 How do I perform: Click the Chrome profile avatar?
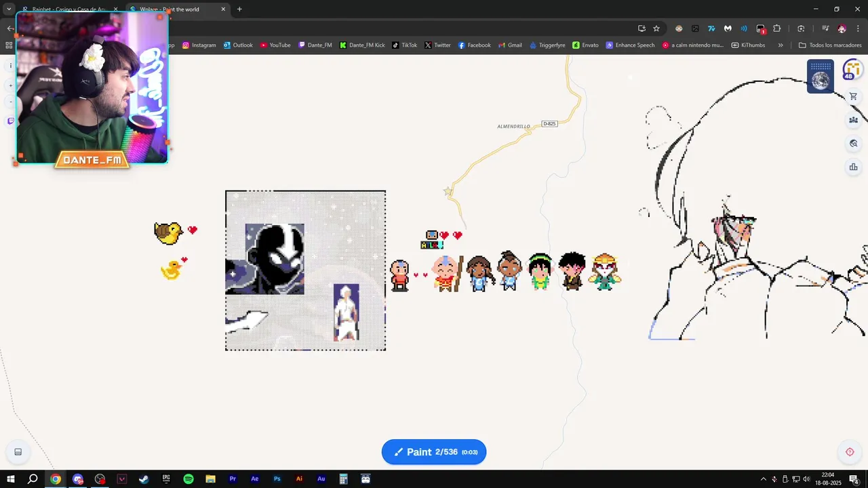(x=842, y=28)
